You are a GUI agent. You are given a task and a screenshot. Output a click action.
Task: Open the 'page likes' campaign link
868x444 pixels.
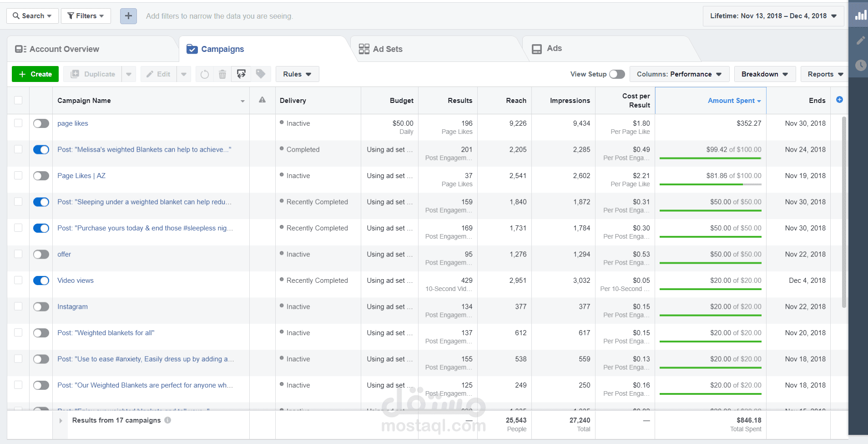point(72,123)
